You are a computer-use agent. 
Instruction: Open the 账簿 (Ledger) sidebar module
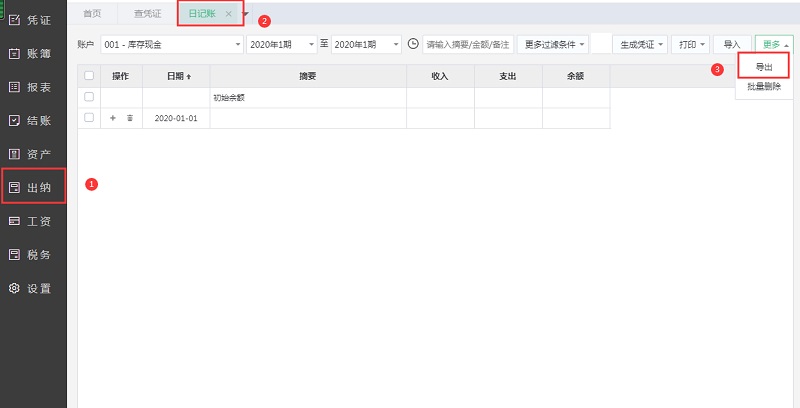coord(32,53)
